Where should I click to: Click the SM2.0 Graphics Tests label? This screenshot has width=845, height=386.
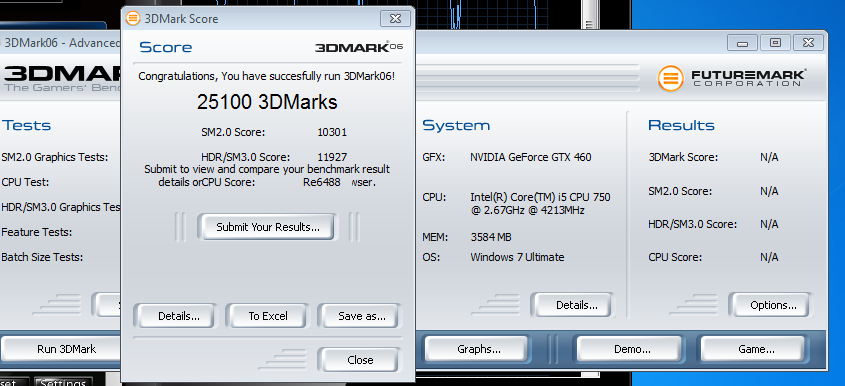pos(55,157)
